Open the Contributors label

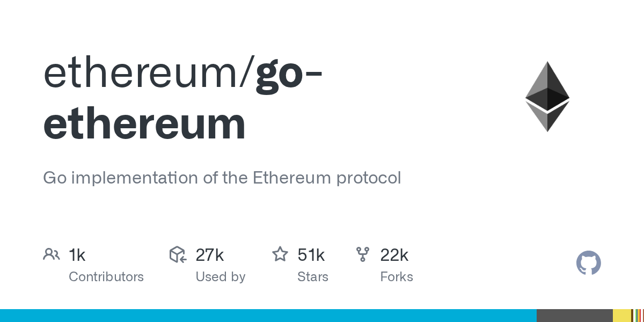point(106,277)
